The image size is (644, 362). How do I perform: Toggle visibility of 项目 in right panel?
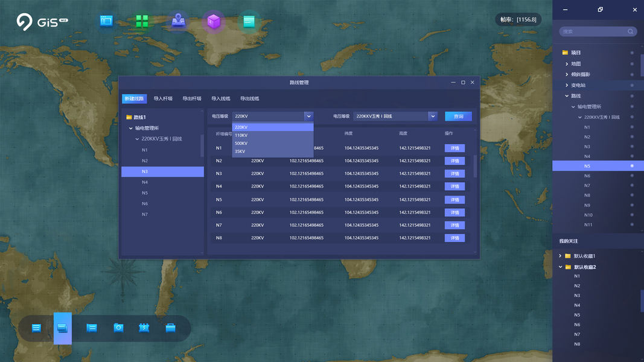[632, 52]
